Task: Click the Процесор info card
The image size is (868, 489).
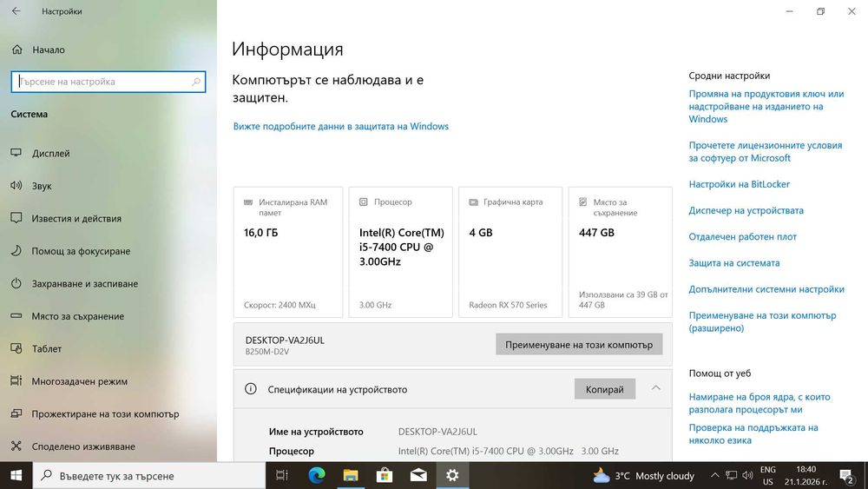Action: click(400, 252)
